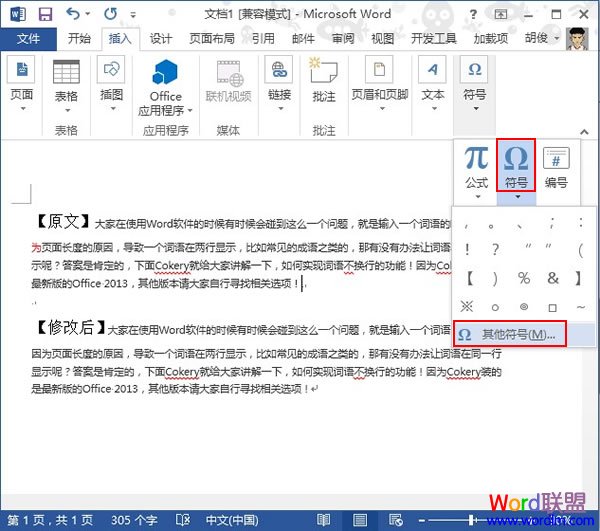
Task: Open 其他符号(M)... more symbols dialog
Action: (x=509, y=334)
